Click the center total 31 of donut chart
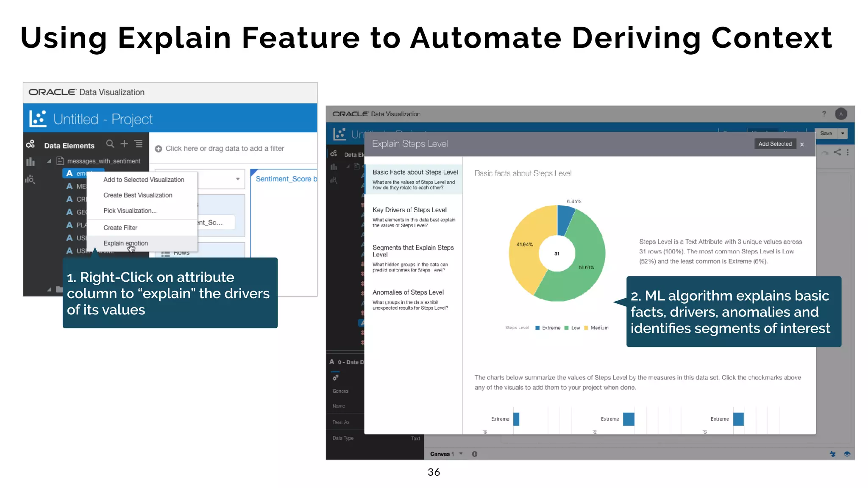Image resolution: width=868 pixels, height=488 pixels. click(x=557, y=254)
